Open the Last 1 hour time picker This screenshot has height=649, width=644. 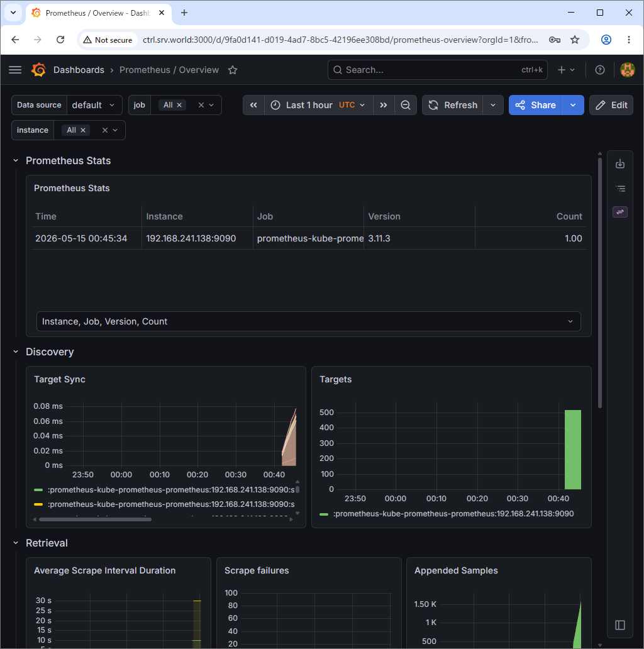319,105
